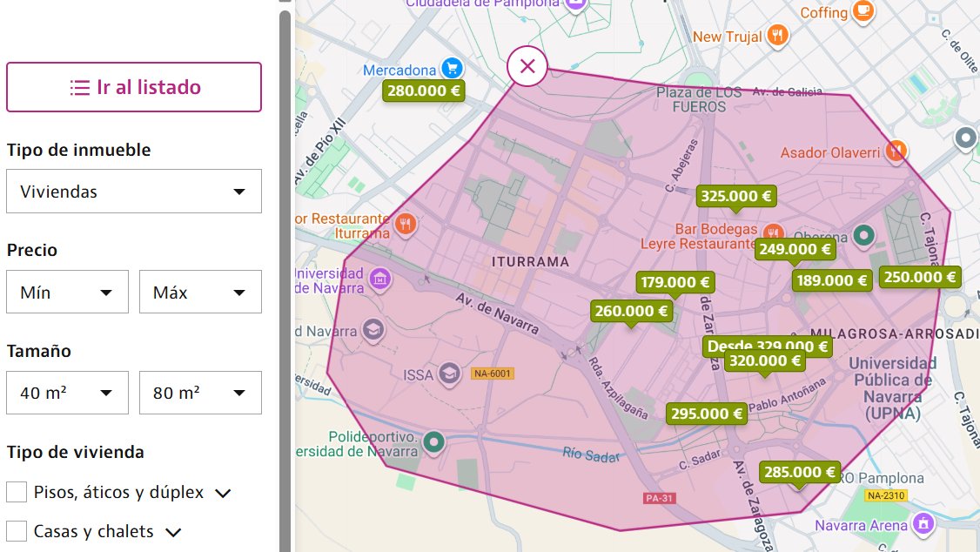Image resolution: width=980 pixels, height=552 pixels.
Task: Select the Oberena green marker icon
Action: [x=863, y=235]
